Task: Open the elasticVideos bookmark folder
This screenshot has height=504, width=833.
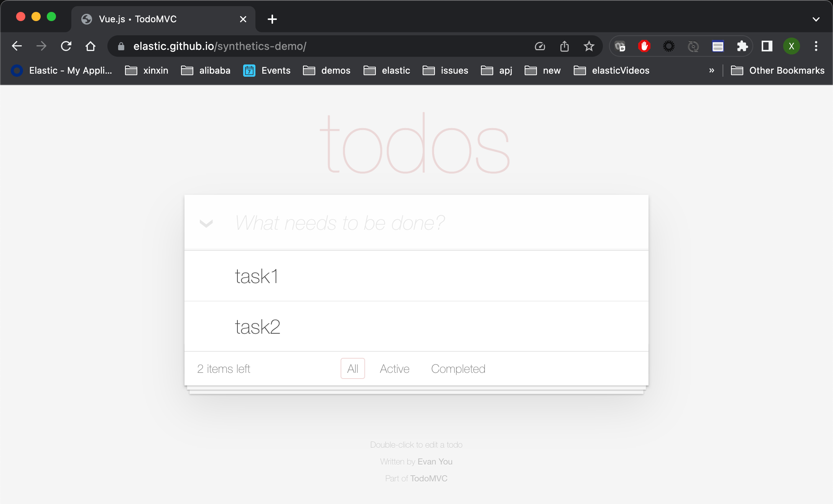Action: [x=612, y=71]
